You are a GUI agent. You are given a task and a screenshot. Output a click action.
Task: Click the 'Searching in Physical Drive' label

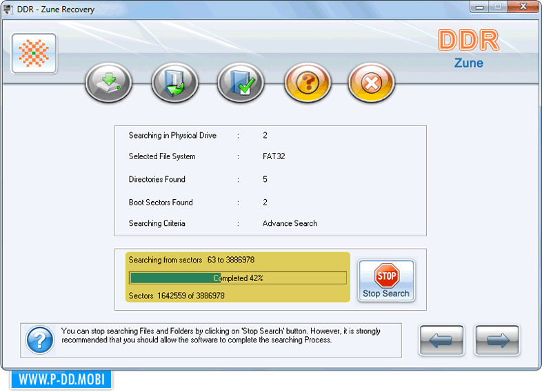pyautogui.click(x=172, y=136)
